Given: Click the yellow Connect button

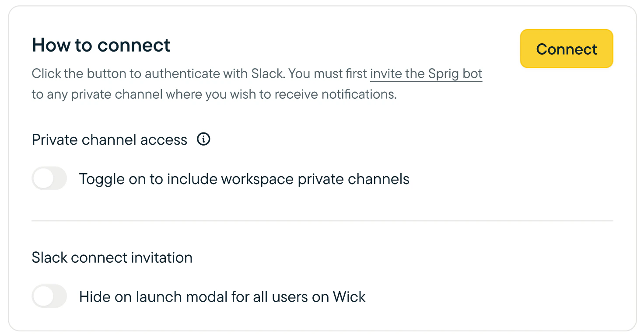Looking at the screenshot, I should (x=567, y=49).
